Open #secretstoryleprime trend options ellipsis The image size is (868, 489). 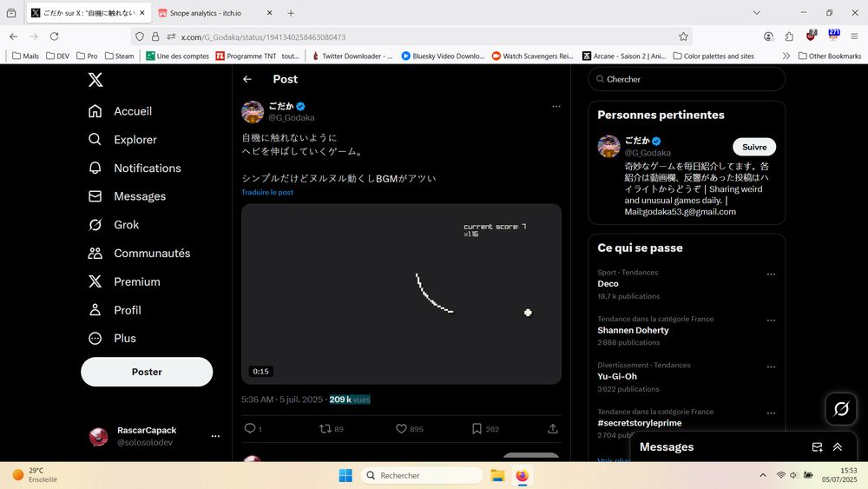tap(771, 413)
